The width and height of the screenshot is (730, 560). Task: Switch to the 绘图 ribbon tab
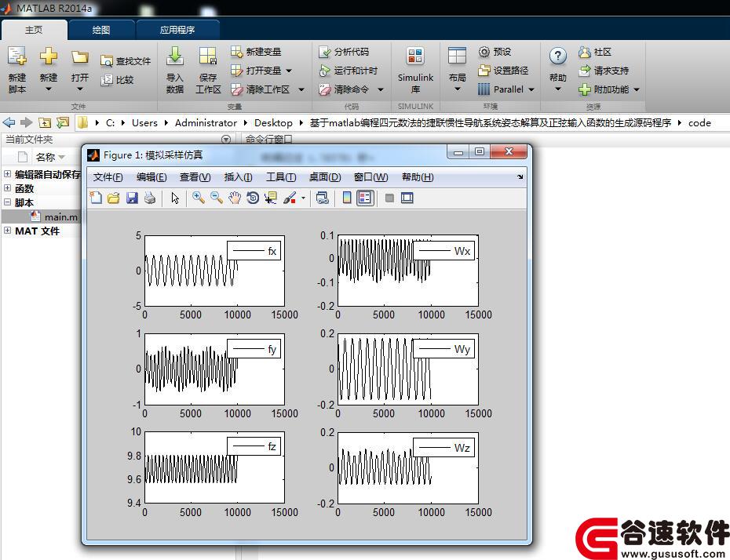(101, 30)
